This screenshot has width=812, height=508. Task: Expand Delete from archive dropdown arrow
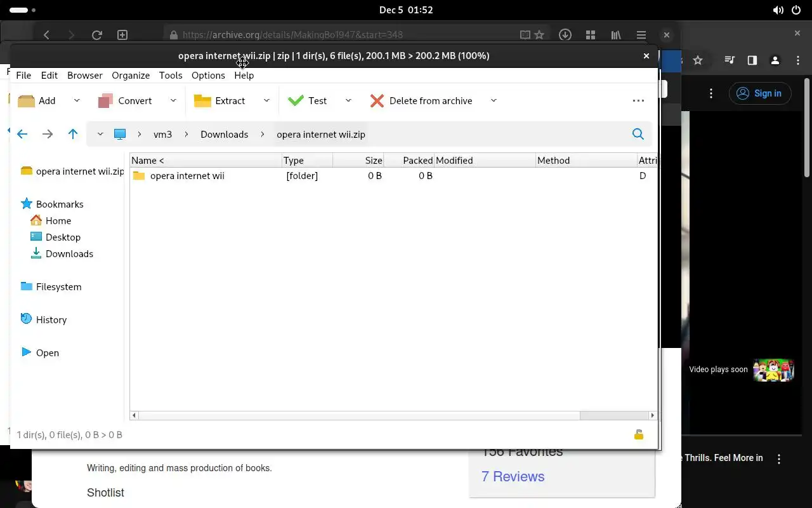[494, 100]
